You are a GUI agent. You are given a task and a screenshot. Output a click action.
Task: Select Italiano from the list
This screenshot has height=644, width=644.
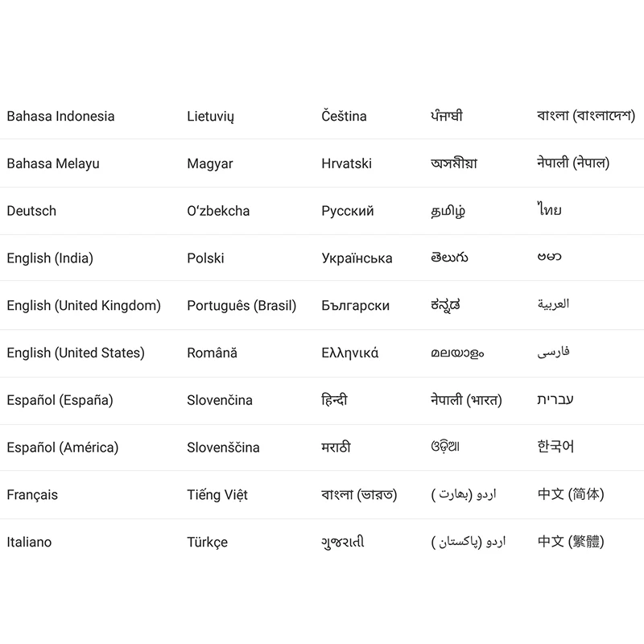pyautogui.click(x=29, y=542)
